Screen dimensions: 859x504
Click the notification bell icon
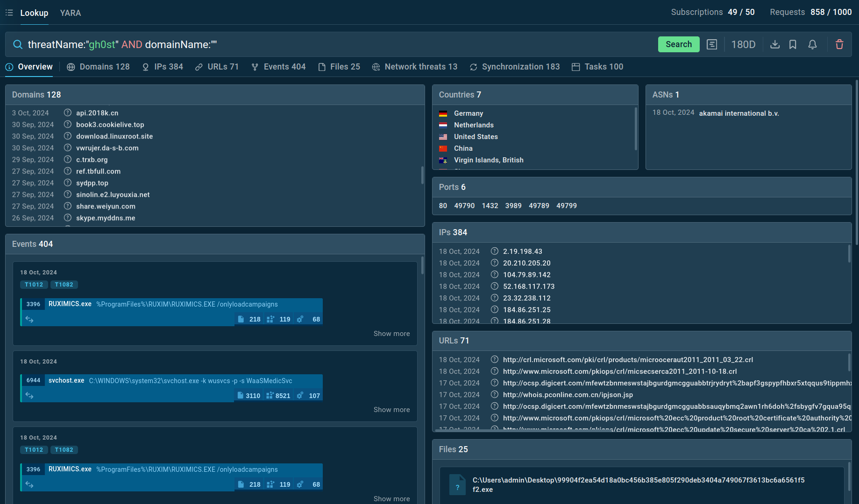click(812, 44)
